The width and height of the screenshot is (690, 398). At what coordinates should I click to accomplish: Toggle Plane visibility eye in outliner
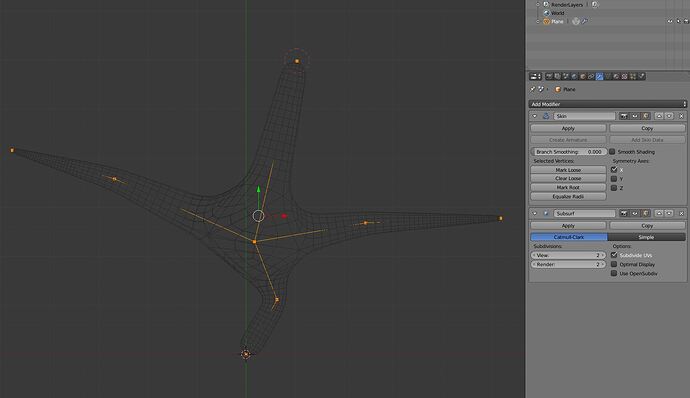coord(670,21)
